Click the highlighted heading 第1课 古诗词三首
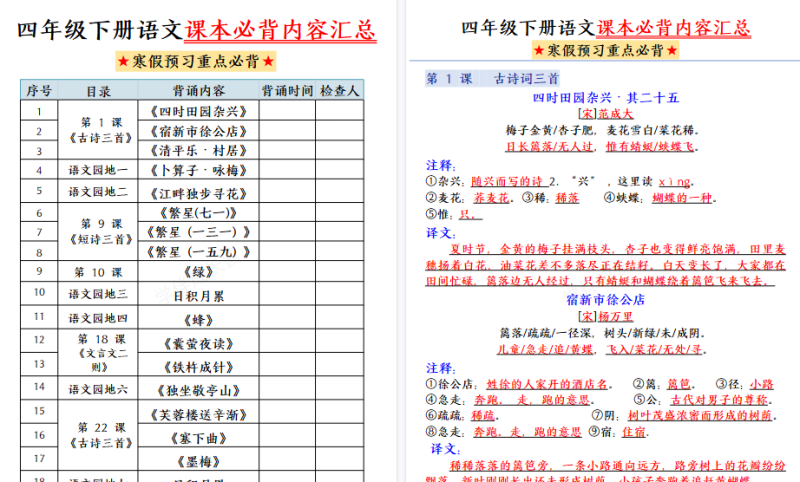Viewport: 800px width, 482px height. pos(492,79)
